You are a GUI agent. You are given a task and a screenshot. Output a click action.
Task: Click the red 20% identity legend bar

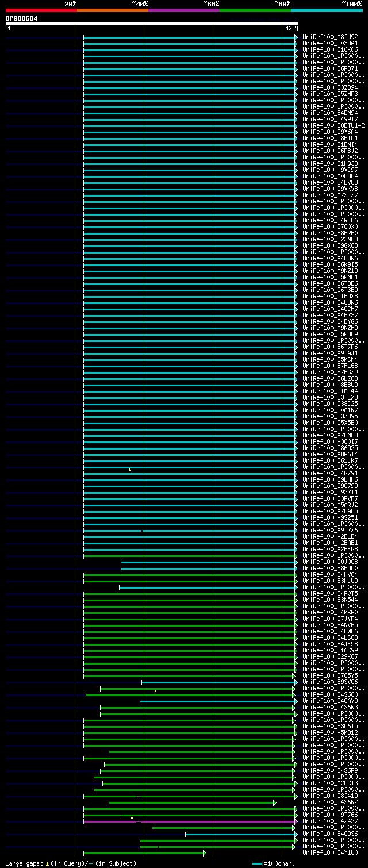pos(41,10)
